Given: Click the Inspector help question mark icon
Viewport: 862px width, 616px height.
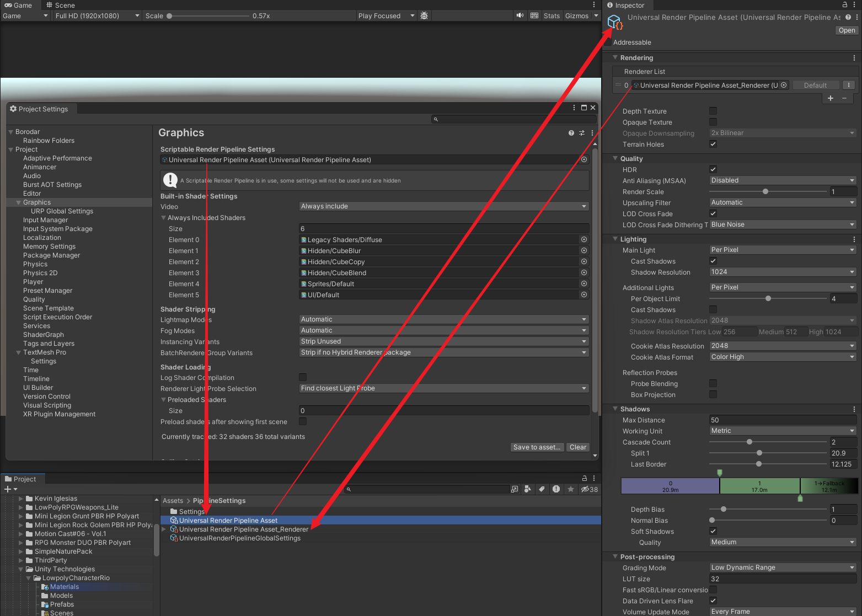Looking at the screenshot, I should tap(848, 18).
